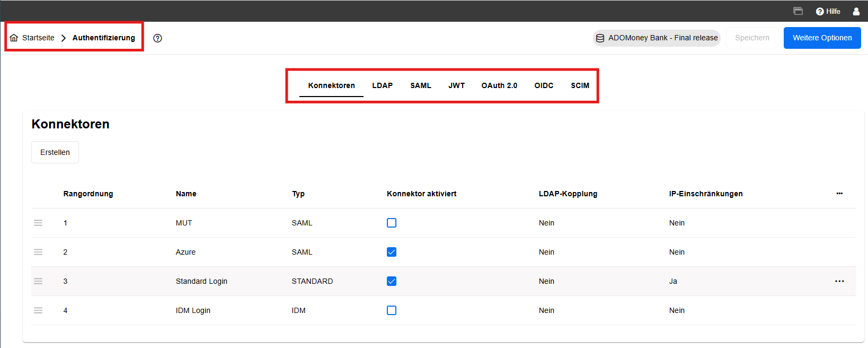Click the breadcrumb chevron after Startseite
This screenshot has width=868, height=348.
(x=64, y=38)
